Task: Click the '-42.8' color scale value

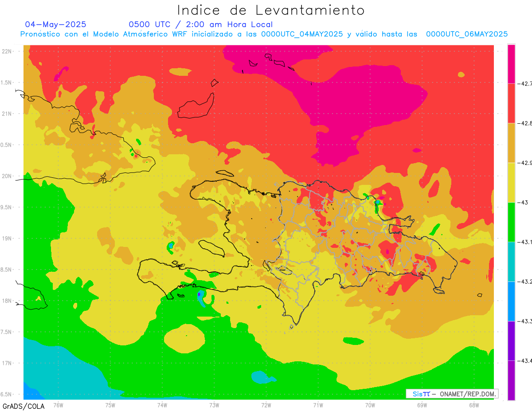Action: click(x=525, y=123)
